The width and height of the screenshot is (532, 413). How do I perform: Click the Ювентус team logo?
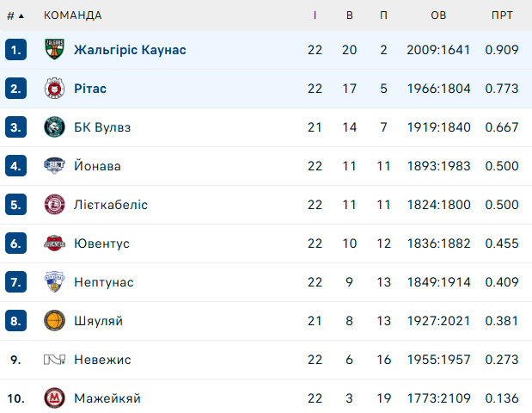(54, 243)
